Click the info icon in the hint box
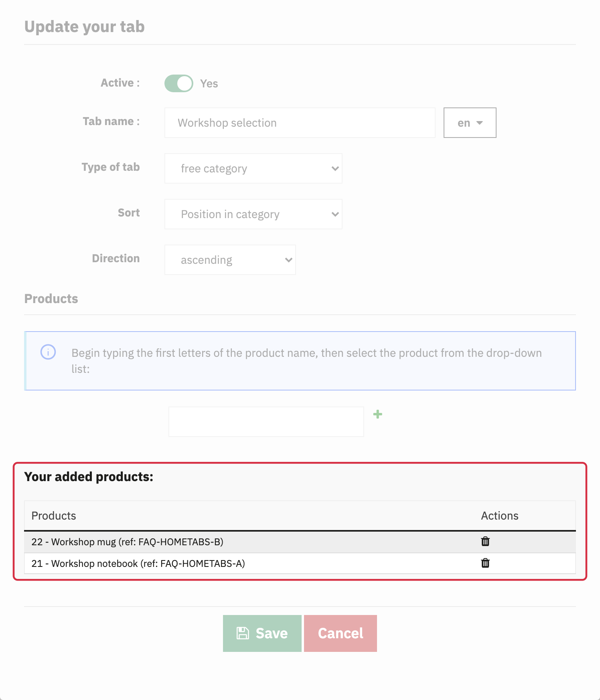This screenshot has width=600, height=700. click(48, 352)
